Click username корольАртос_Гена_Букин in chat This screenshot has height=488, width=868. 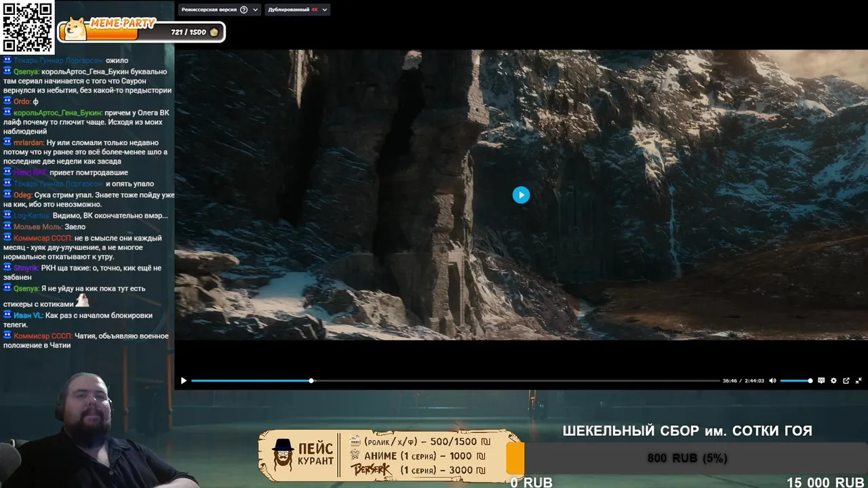[58, 113]
